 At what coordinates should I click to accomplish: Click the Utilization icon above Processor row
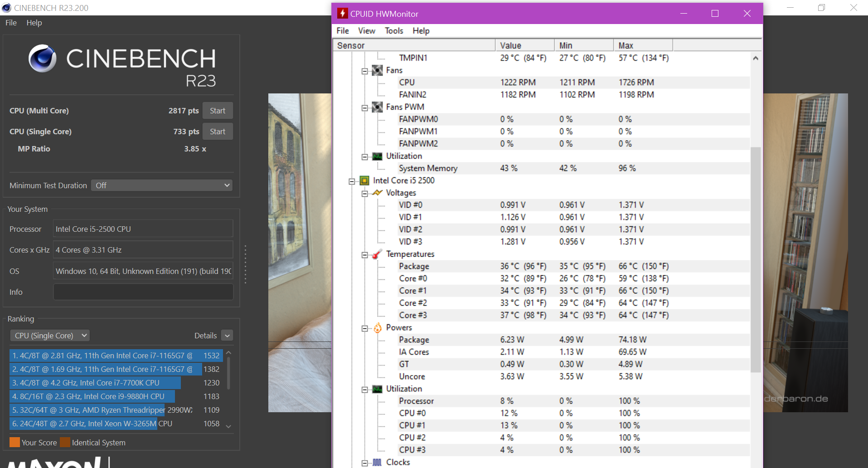377,389
